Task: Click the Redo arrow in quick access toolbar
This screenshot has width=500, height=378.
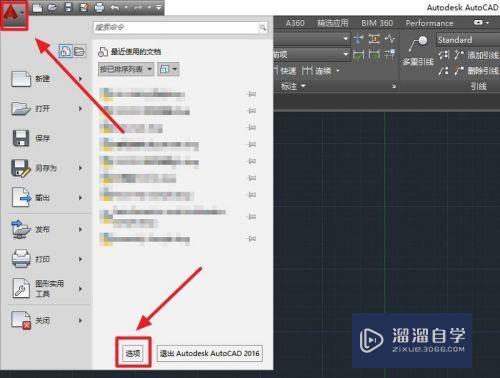Action: pyautogui.click(x=138, y=8)
